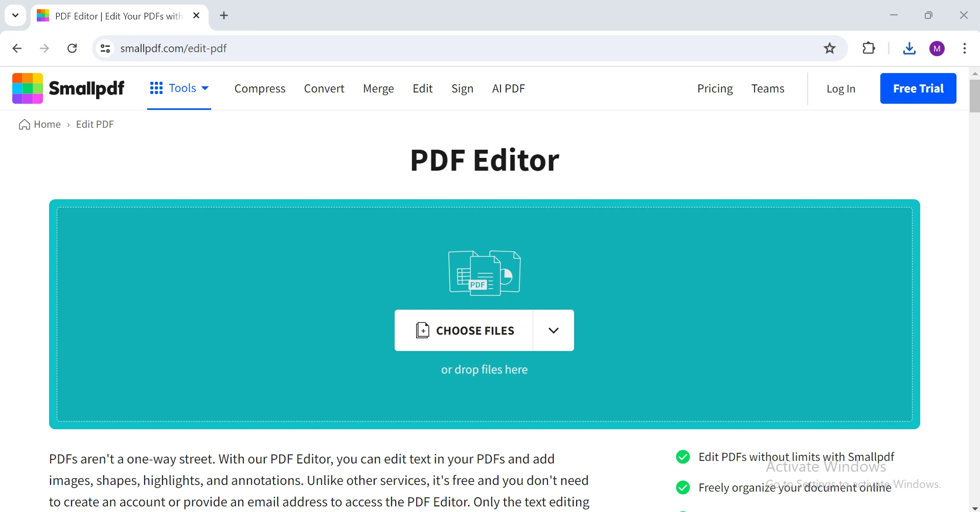Click the PDF Editor heading
The height and width of the screenshot is (512, 980).
click(485, 160)
